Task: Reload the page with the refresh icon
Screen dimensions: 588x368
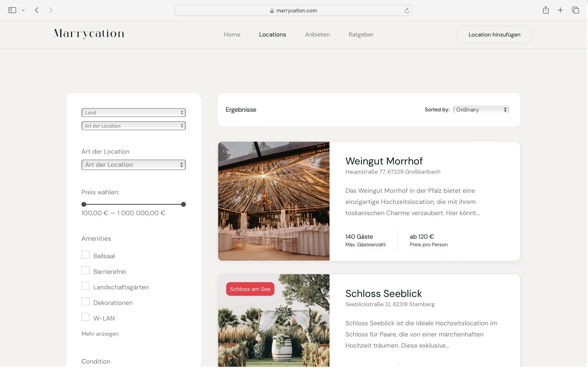Action: point(407,10)
